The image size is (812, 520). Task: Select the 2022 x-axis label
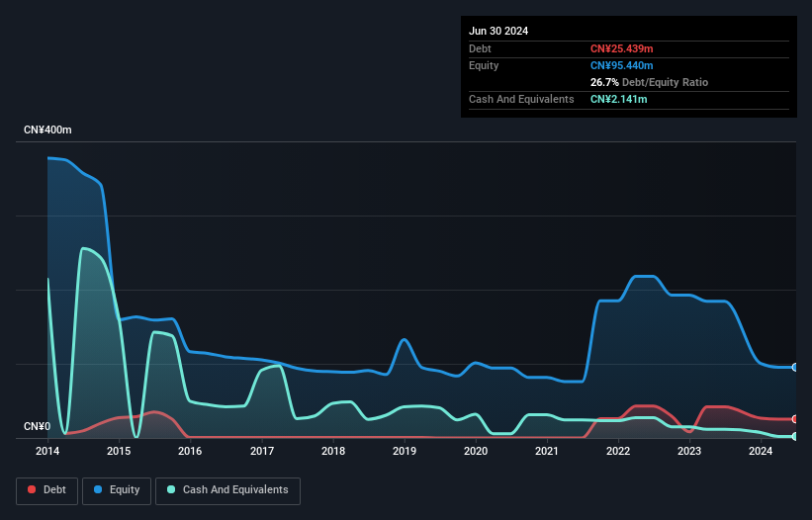pos(618,451)
